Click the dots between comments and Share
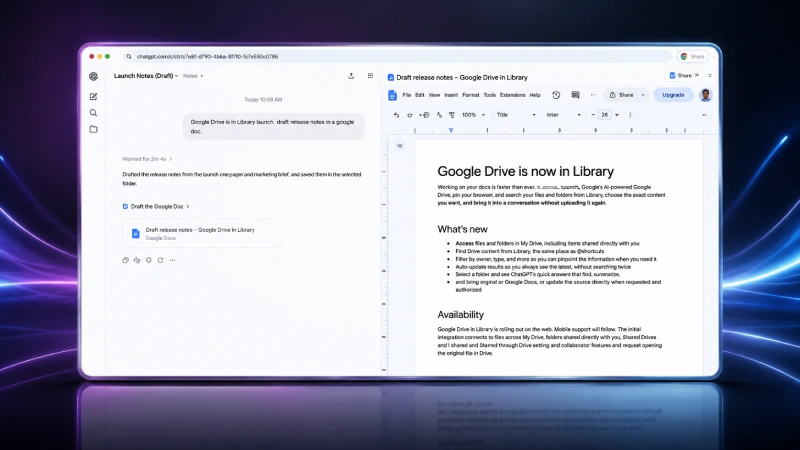Image resolution: width=800 pixels, height=450 pixels. tap(593, 95)
